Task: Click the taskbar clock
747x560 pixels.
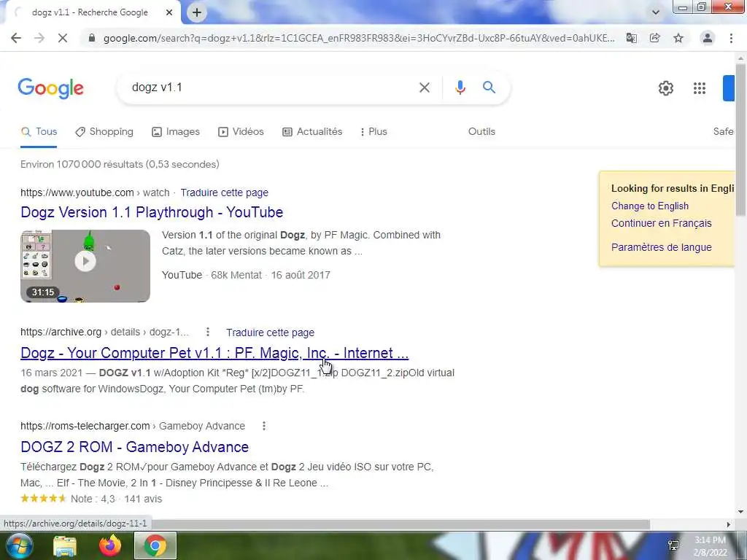Action: [x=711, y=546]
